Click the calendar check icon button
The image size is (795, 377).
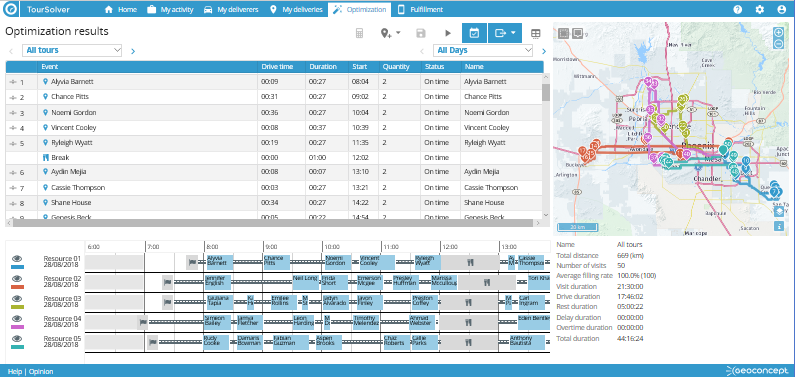click(474, 33)
